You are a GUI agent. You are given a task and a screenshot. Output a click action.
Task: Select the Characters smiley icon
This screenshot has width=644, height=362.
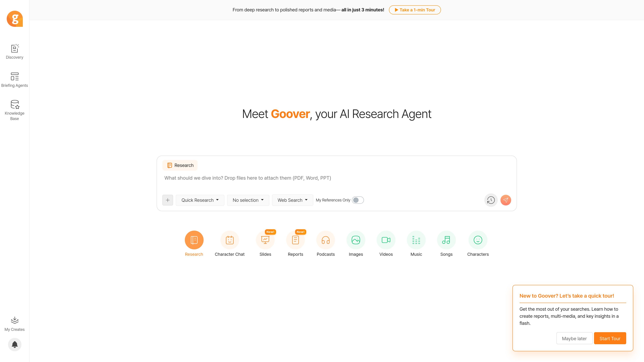coord(478,240)
